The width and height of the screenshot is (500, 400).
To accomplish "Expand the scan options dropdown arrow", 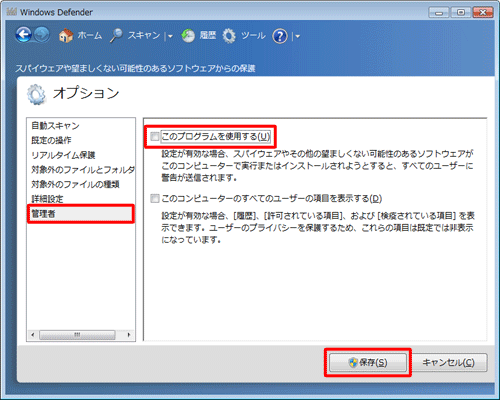I will tap(170, 36).
